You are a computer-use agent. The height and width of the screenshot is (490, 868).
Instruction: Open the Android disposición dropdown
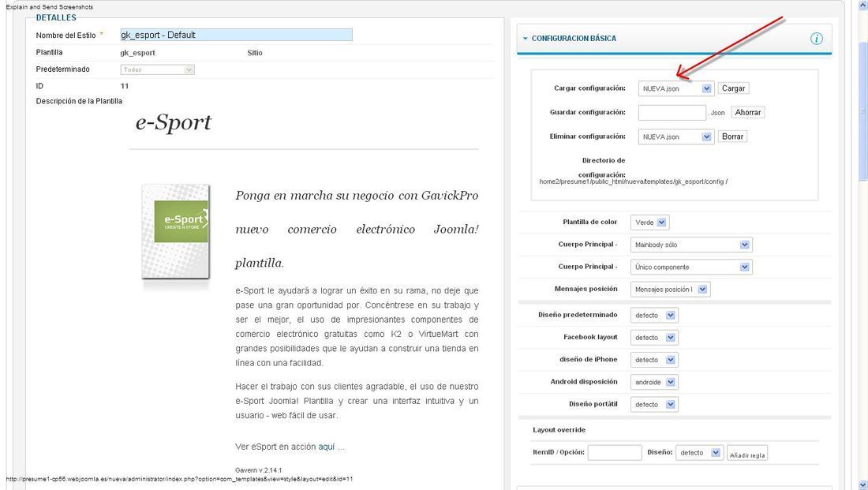pyautogui.click(x=654, y=382)
